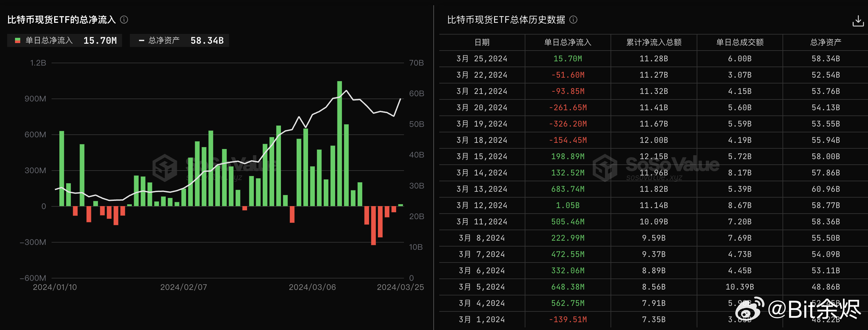This screenshot has width=868, height=330.
Task: Click the 198.89M net inflow value
Action: click(568, 157)
